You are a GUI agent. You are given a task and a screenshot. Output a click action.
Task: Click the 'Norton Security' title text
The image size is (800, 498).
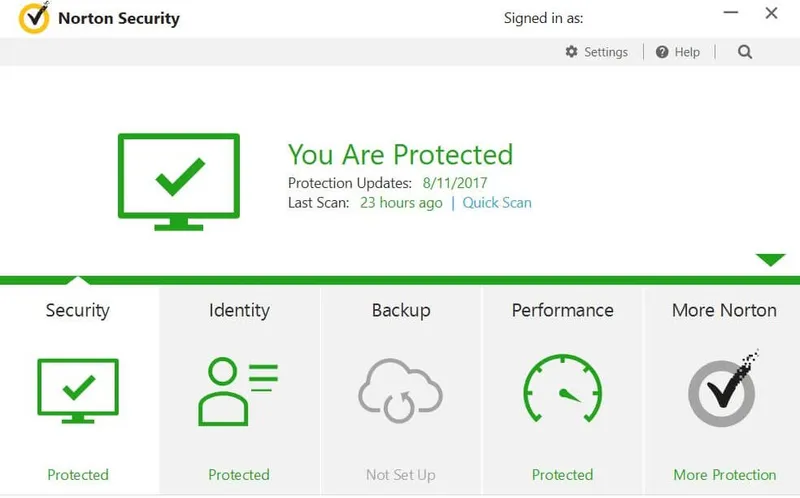coord(119,18)
